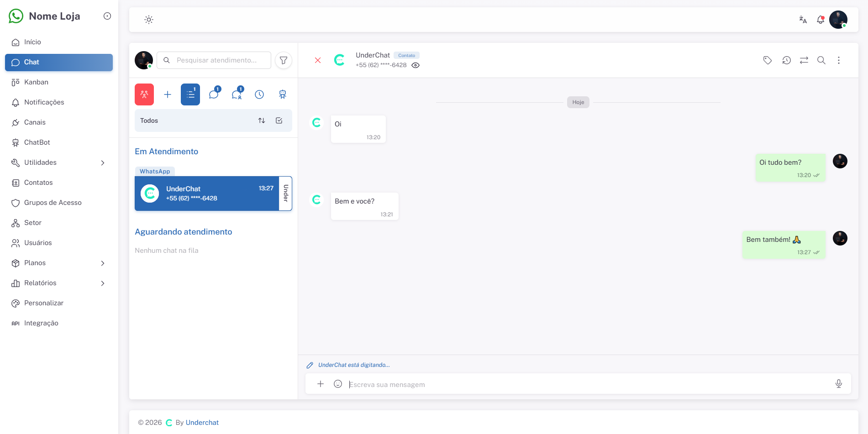This screenshot has height=434, width=868.
Task: Open the emoji picker smiley icon
Action: (338, 384)
